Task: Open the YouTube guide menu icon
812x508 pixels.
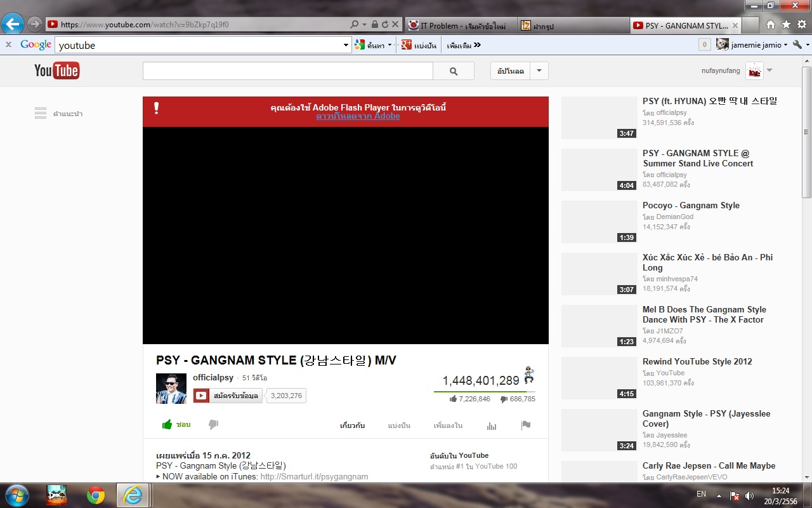Action: (41, 114)
